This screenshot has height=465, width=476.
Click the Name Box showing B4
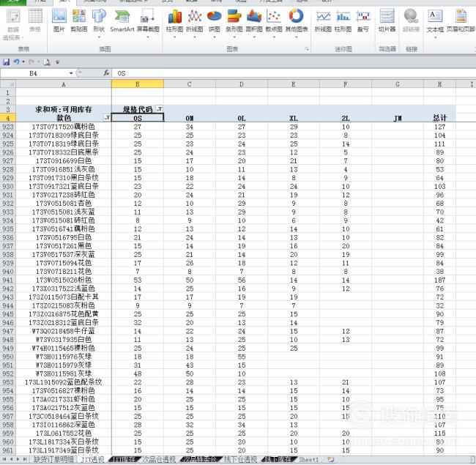[x=34, y=73]
